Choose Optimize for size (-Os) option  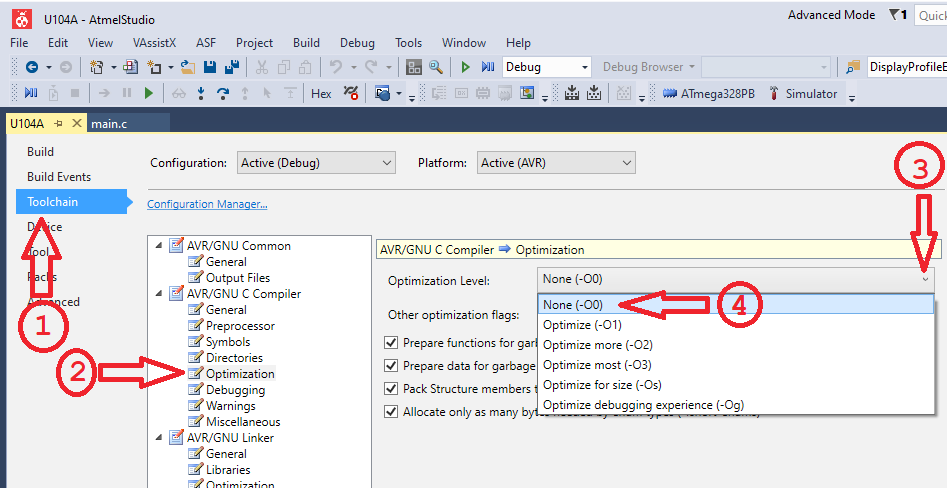(602, 385)
